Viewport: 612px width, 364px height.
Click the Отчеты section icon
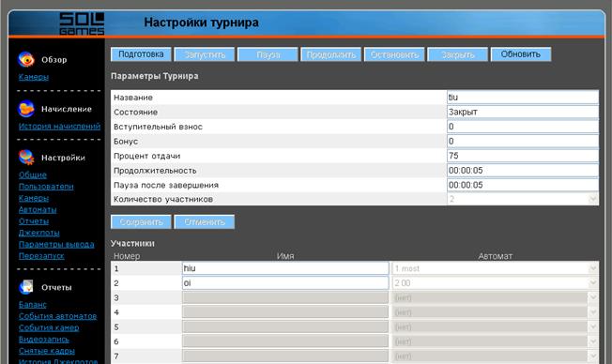pyautogui.click(x=26, y=287)
